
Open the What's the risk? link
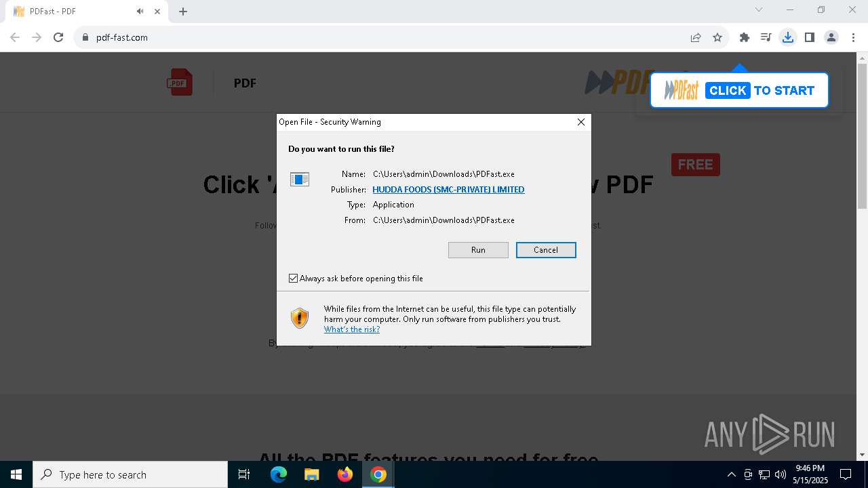352,329
